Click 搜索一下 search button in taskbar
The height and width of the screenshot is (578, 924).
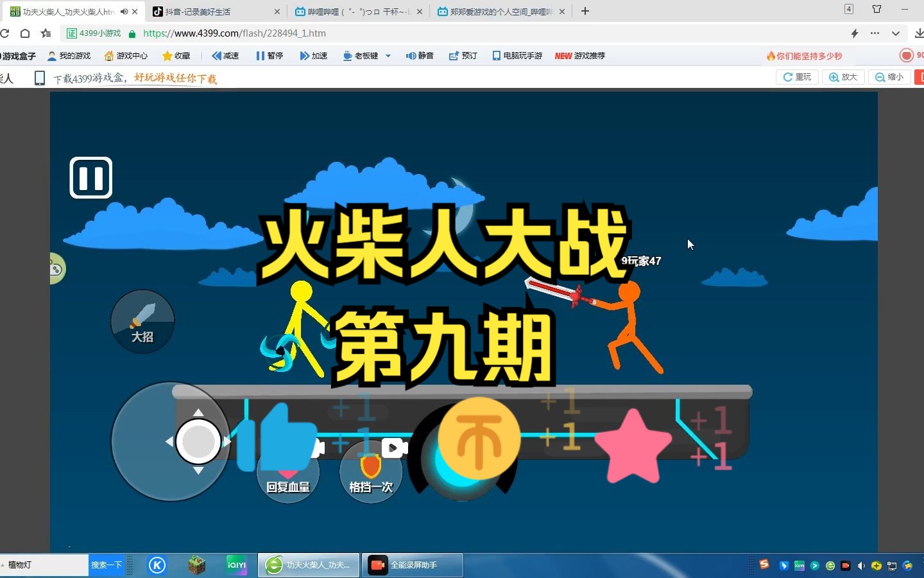click(x=107, y=565)
